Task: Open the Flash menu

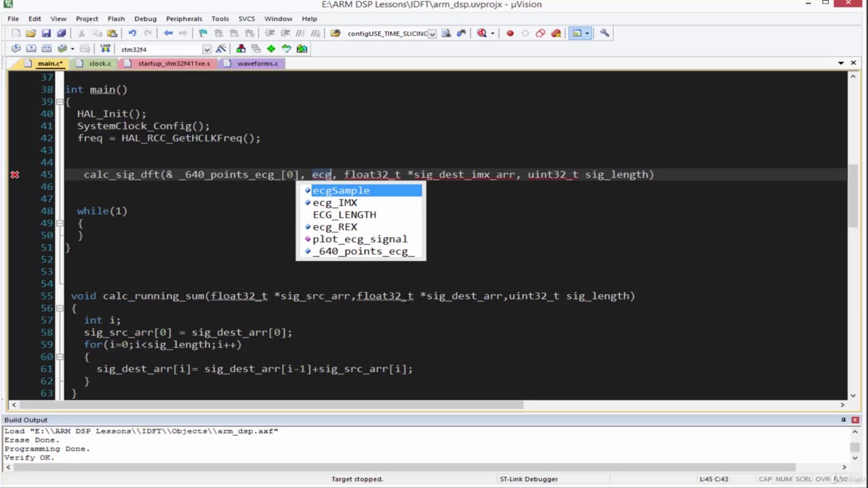Action: point(116,18)
